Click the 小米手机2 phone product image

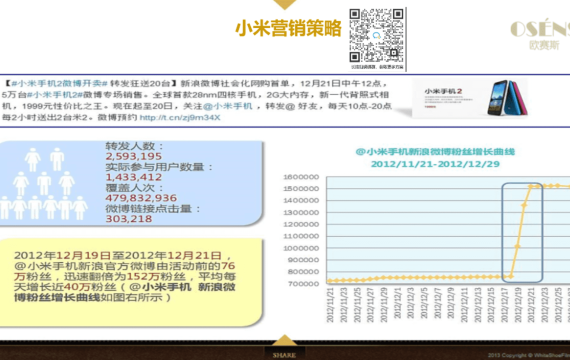(469, 97)
